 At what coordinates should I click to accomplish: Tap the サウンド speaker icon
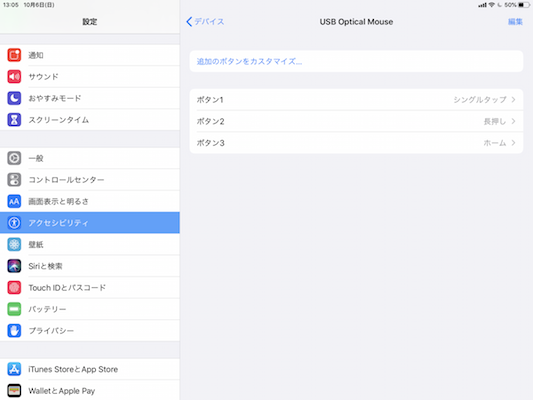(14, 76)
